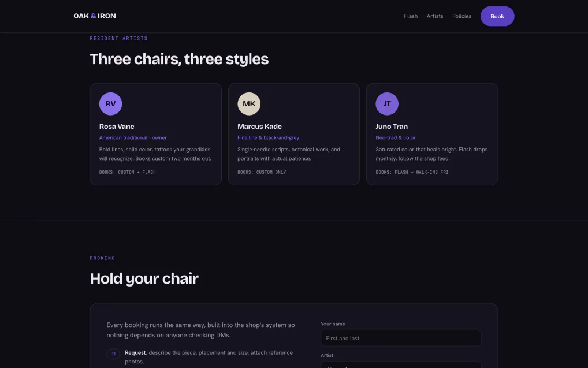
Task: Open the Flash nav link
Action: [x=411, y=16]
